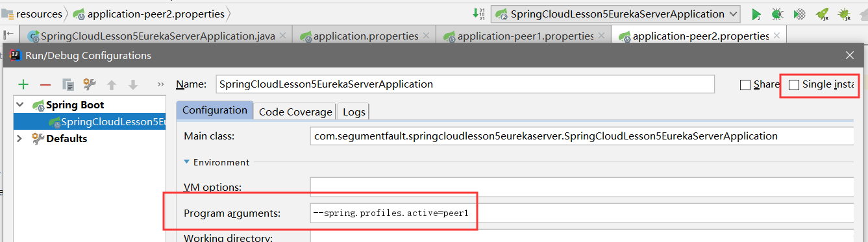Switch to the Code Coverage tab

coord(295,112)
